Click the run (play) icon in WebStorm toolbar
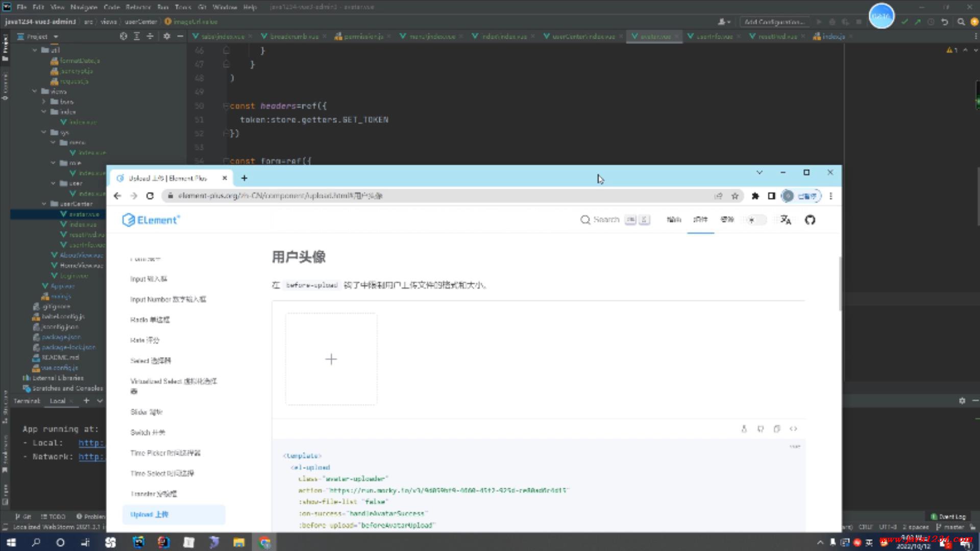 (x=819, y=22)
